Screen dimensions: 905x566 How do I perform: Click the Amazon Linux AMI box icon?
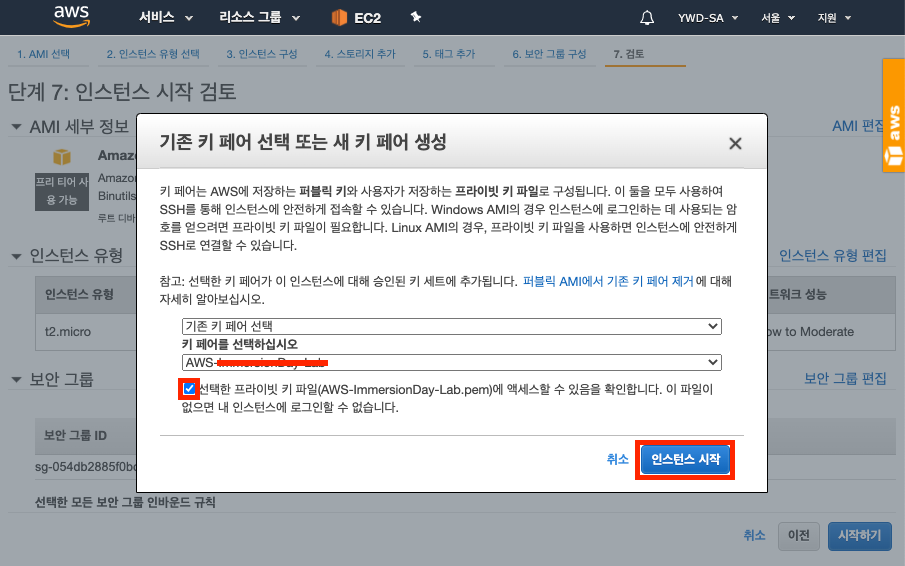[62, 157]
